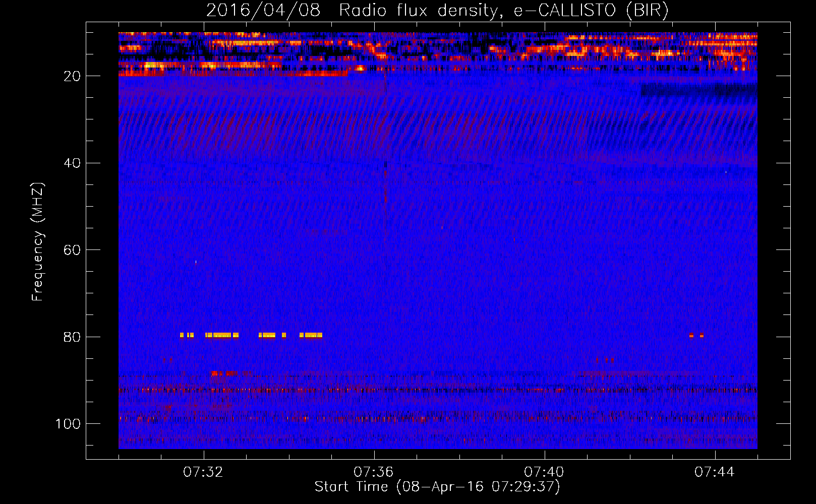Image resolution: width=816 pixels, height=504 pixels.
Task: Click the '07:36' time axis label
Action: (x=374, y=472)
